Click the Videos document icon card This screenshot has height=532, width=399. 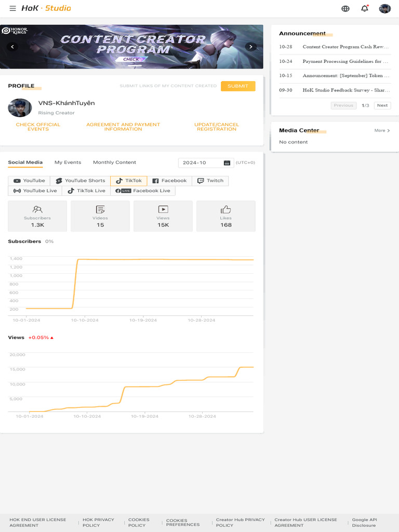tap(100, 216)
